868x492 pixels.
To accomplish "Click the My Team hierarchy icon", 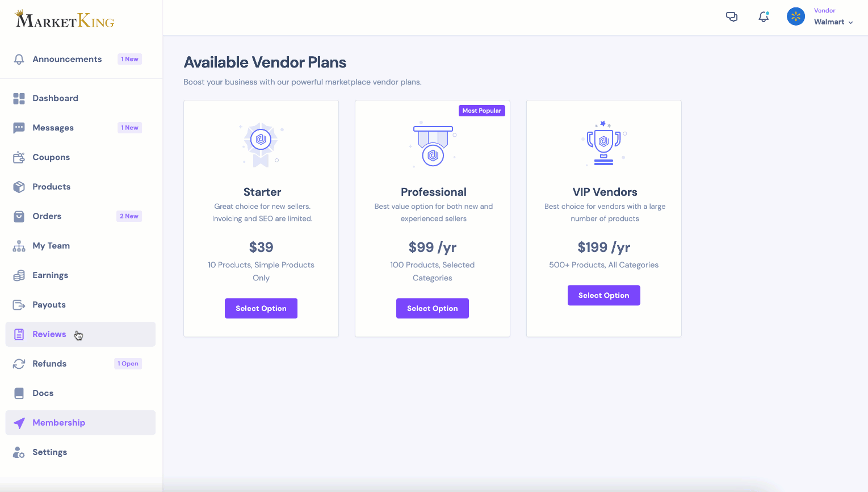I will coord(19,246).
